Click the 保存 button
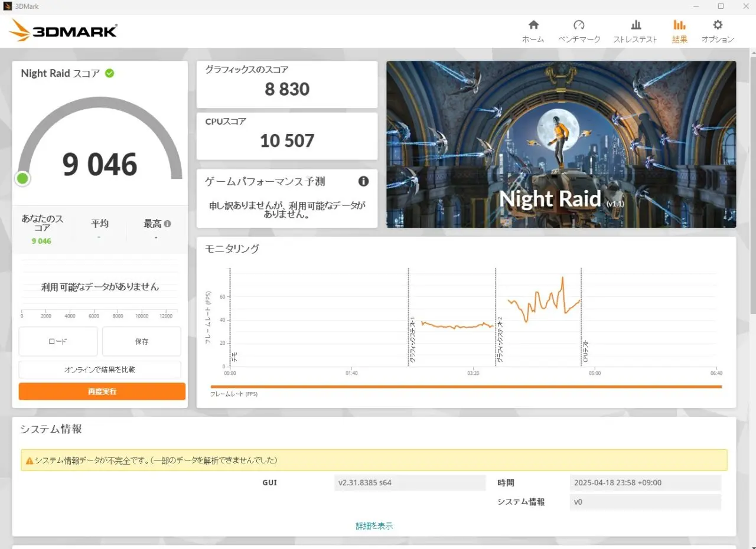 tap(142, 341)
